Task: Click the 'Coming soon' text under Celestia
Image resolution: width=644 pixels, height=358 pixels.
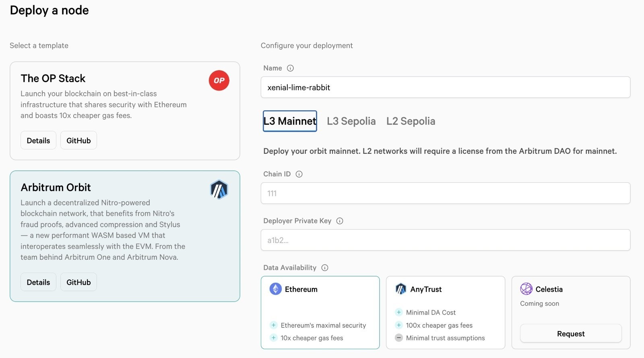Action: point(539,304)
